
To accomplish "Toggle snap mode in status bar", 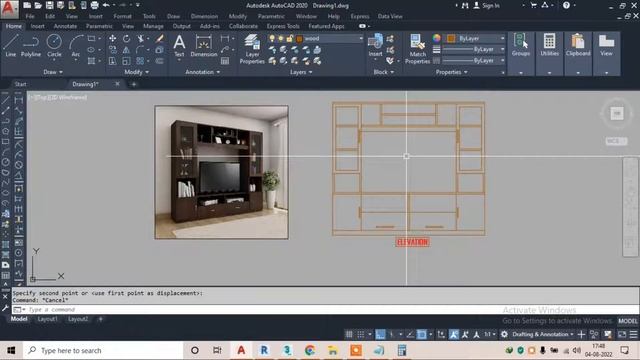I will [x=361, y=334].
